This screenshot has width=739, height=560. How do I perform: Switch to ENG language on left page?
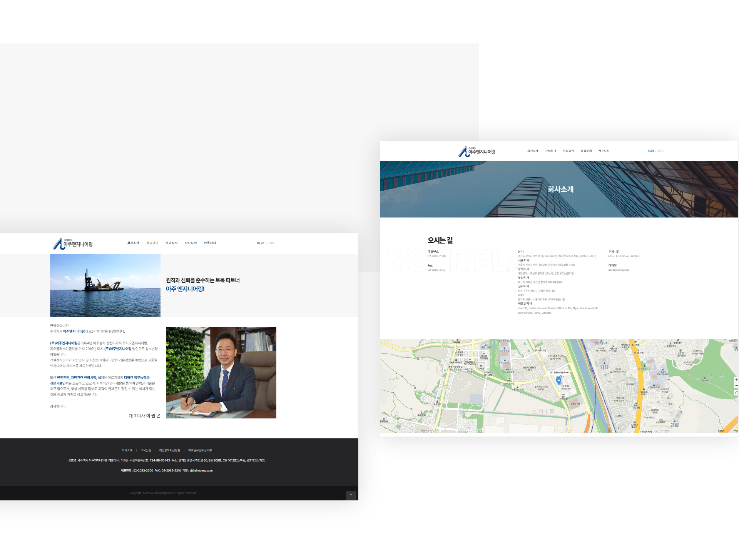271,243
